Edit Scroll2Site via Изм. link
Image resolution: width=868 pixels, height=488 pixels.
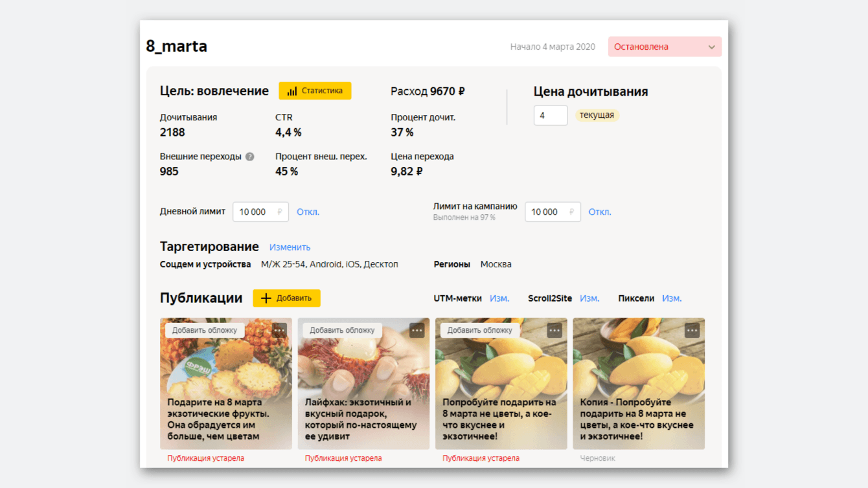tap(589, 298)
